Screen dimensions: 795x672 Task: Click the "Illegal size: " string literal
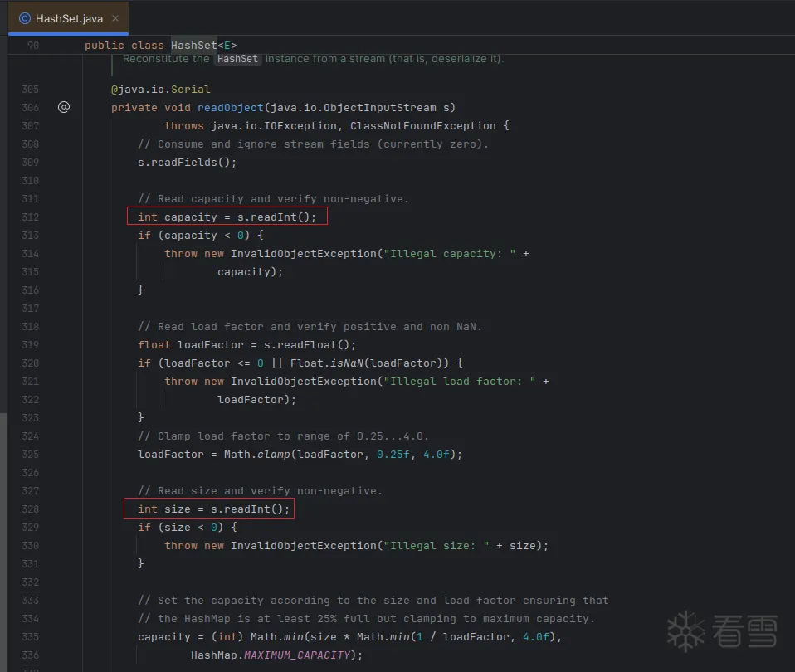click(436, 545)
